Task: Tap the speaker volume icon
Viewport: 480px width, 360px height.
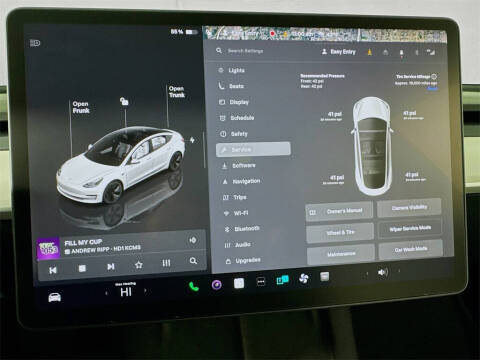Action: point(383,273)
